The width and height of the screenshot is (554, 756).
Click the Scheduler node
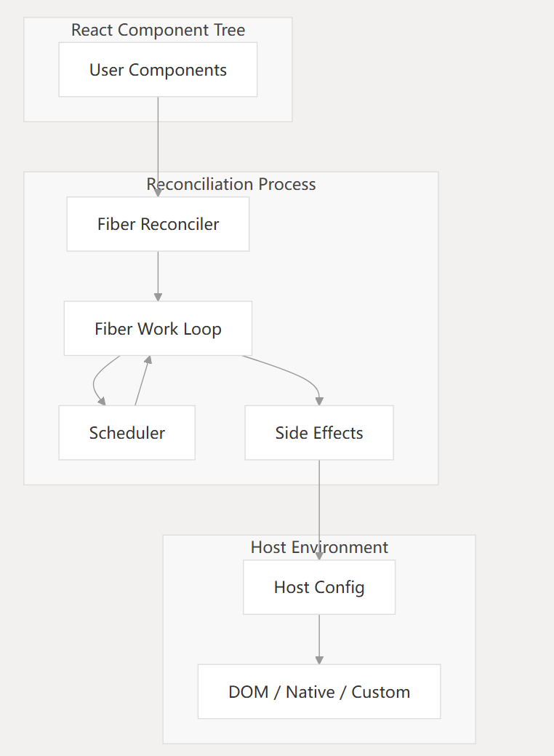tap(127, 433)
